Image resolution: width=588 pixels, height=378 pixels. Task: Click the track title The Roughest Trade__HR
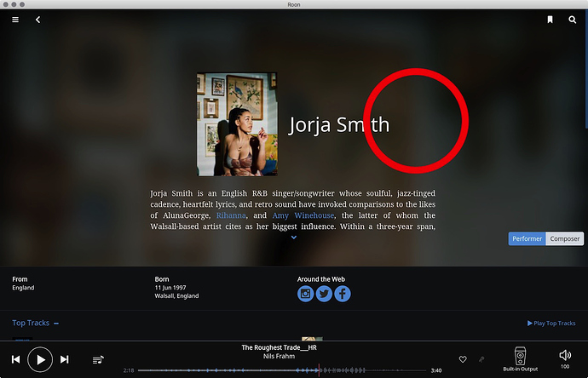coord(279,347)
